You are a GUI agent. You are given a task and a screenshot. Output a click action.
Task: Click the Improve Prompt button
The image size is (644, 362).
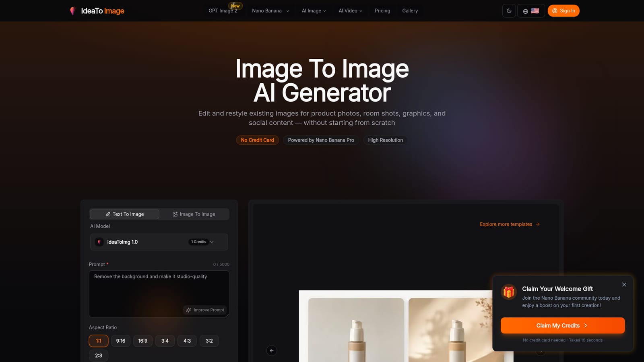tap(205, 310)
